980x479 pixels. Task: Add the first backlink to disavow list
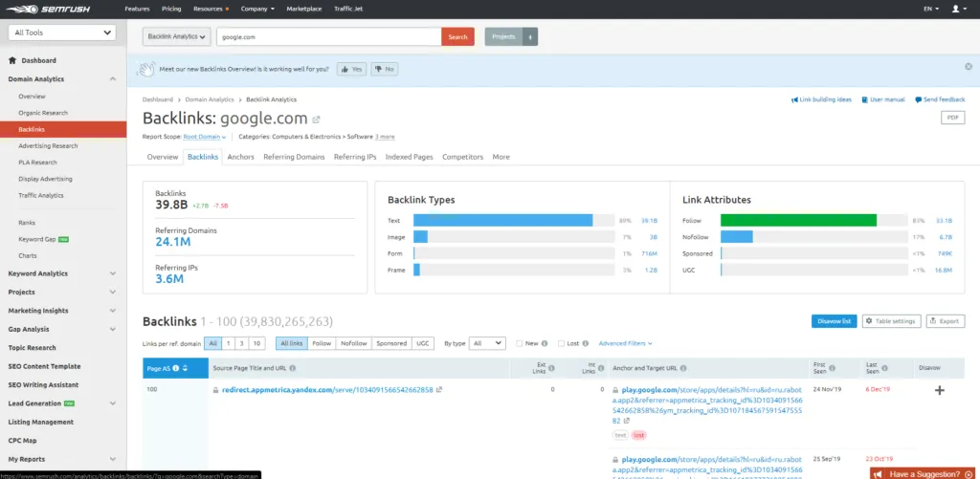click(x=939, y=390)
